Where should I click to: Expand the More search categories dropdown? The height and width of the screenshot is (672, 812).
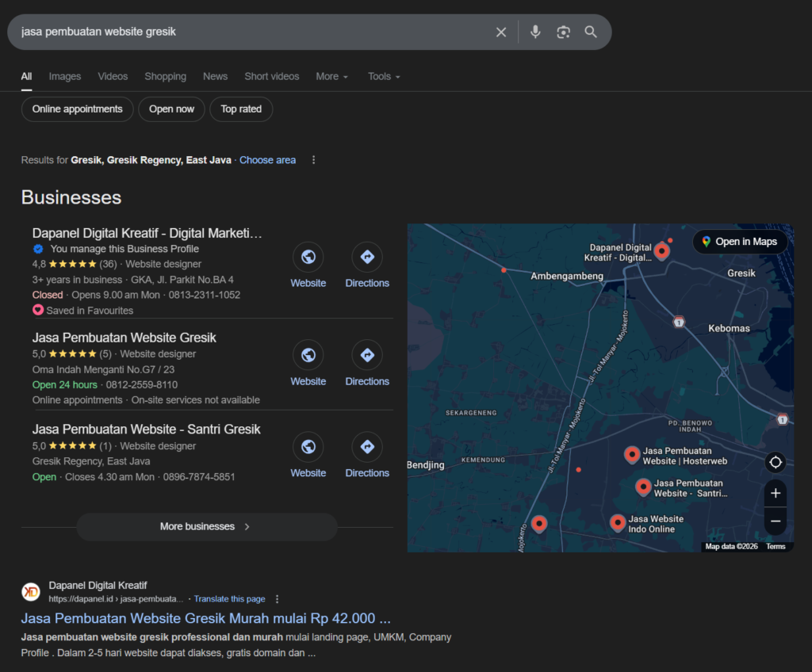[332, 77]
